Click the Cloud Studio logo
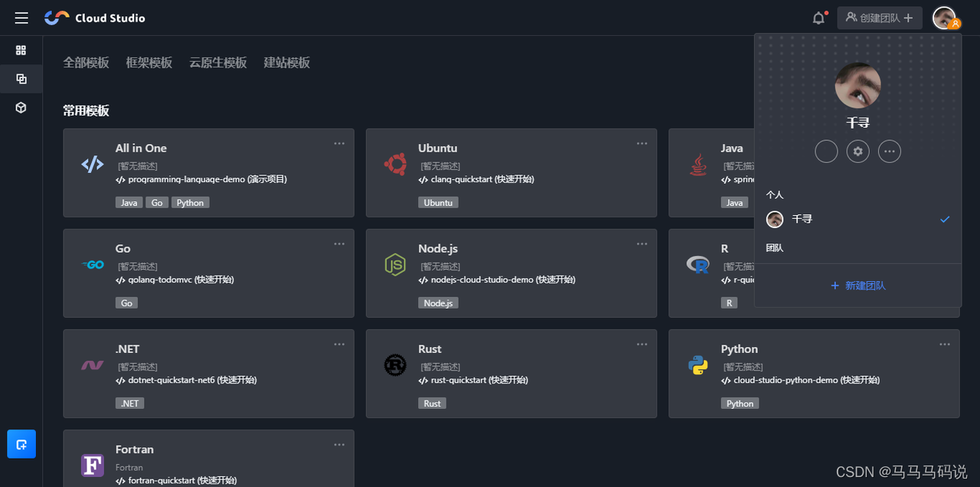The image size is (980, 487). (x=95, y=18)
